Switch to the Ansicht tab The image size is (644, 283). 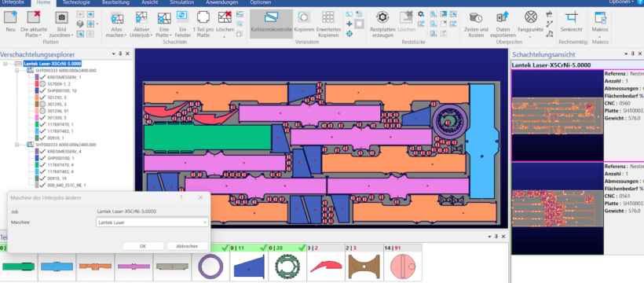click(x=149, y=2)
